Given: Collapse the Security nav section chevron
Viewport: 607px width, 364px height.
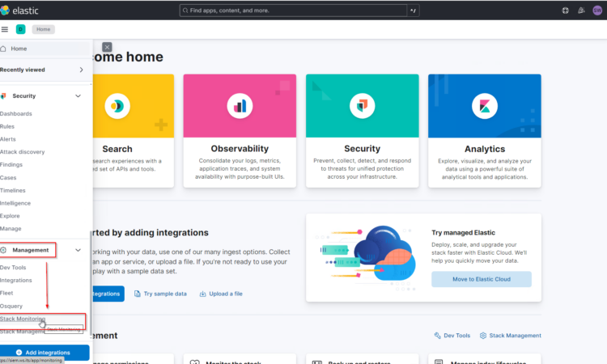Looking at the screenshot, I should pos(78,96).
